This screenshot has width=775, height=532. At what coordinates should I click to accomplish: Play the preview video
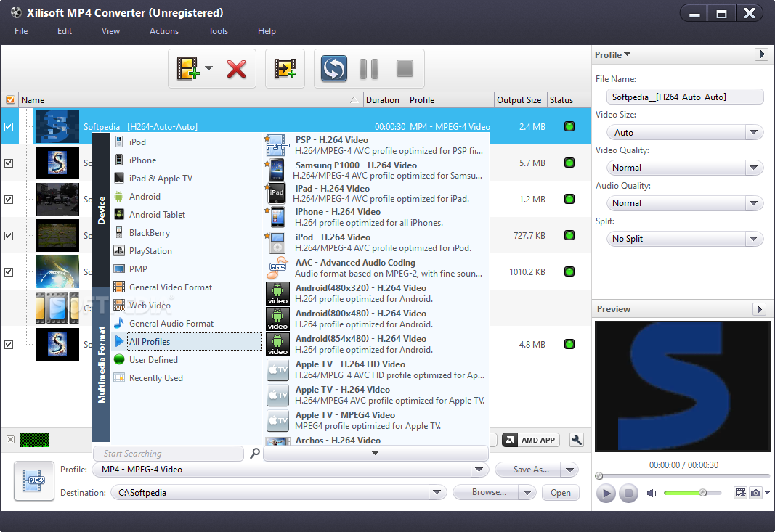606,493
